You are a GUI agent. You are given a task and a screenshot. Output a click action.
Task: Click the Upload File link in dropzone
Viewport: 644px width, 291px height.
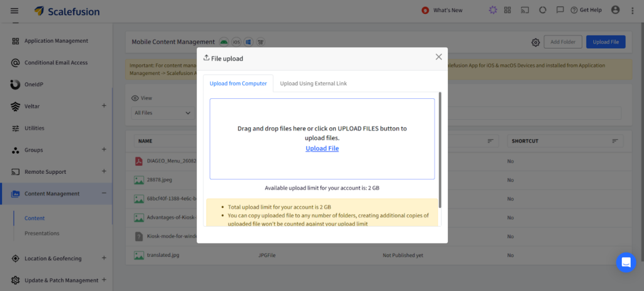pos(322,148)
